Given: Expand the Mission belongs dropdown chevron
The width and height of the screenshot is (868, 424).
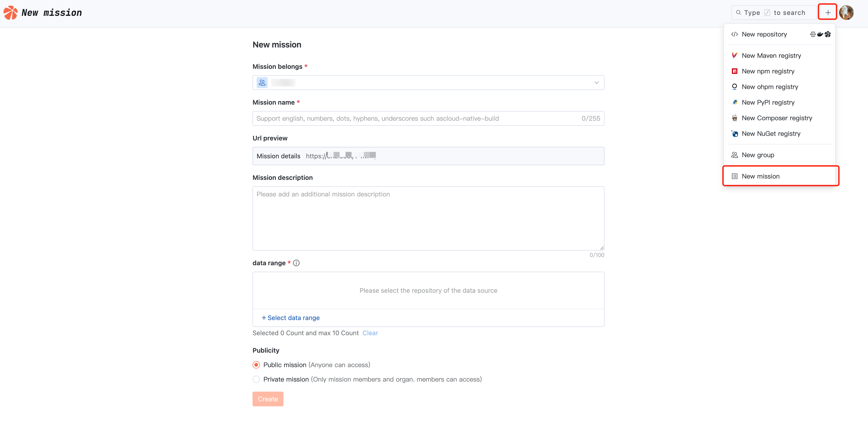Looking at the screenshot, I should (x=596, y=83).
